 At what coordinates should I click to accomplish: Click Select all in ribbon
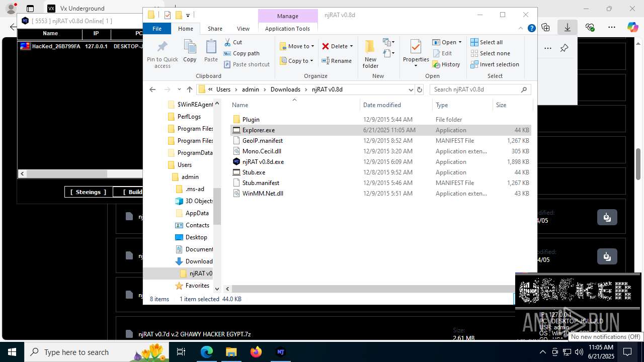click(x=486, y=42)
